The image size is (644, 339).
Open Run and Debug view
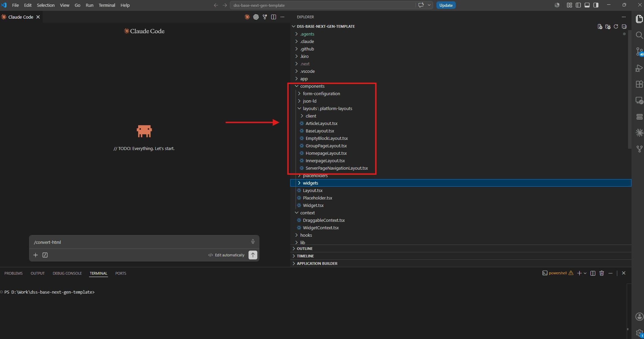click(x=639, y=68)
